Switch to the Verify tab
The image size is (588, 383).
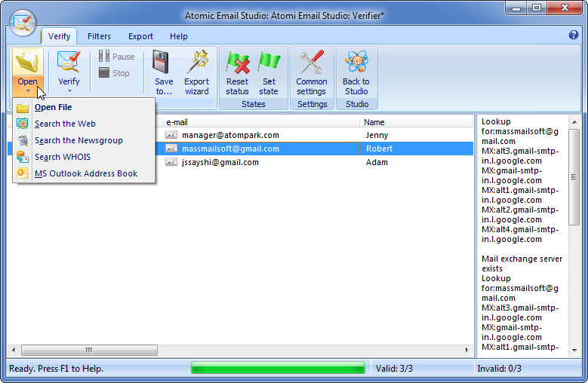coord(59,36)
